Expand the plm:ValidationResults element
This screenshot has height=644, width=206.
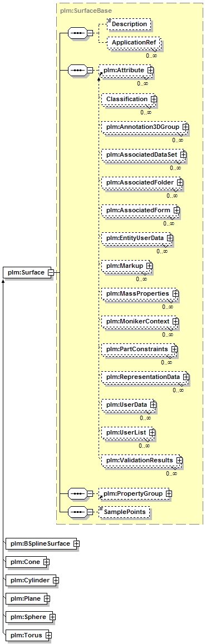pos(179,460)
